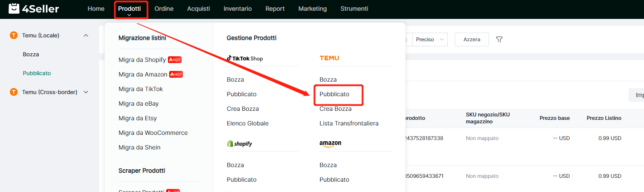This screenshot has width=644, height=192.
Task: Click the TEMU logo heading
Action: tap(329, 58)
